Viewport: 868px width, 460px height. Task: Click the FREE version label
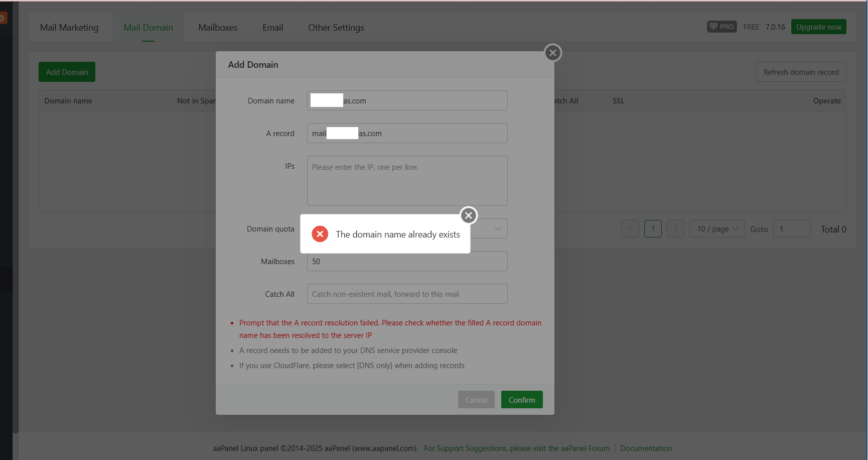[x=751, y=27]
